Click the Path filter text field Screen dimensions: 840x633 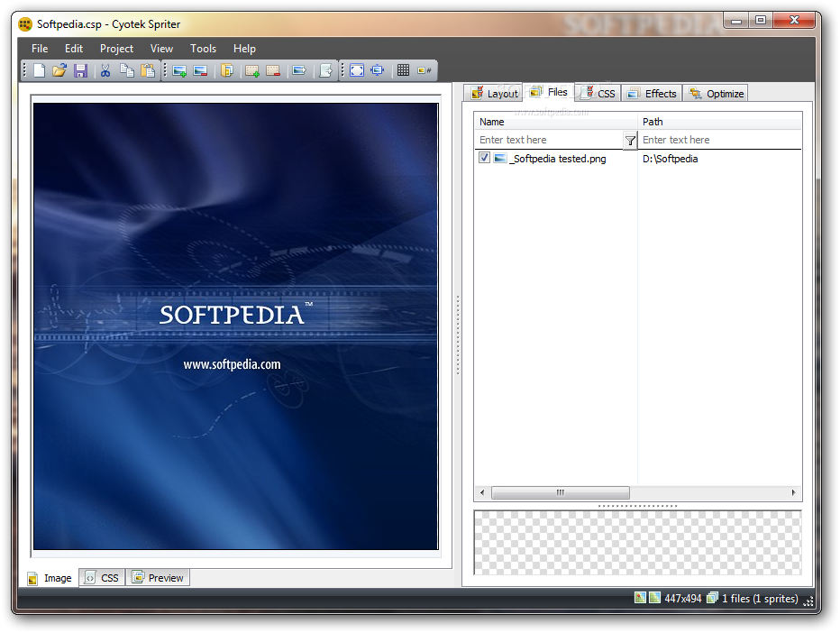pos(719,140)
